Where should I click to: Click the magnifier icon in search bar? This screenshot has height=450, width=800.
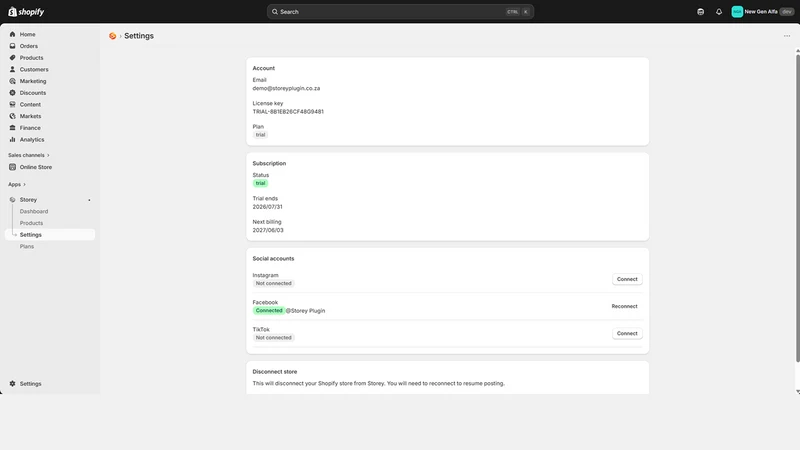(x=274, y=12)
